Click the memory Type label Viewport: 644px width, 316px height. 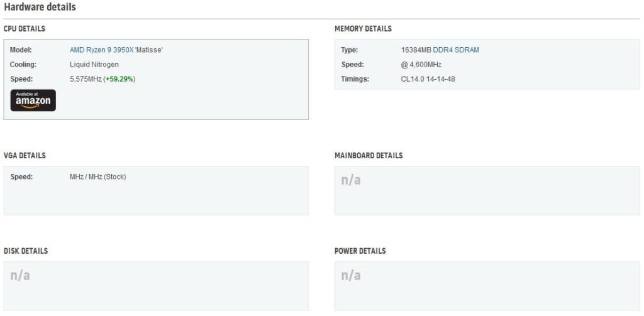tap(350, 50)
